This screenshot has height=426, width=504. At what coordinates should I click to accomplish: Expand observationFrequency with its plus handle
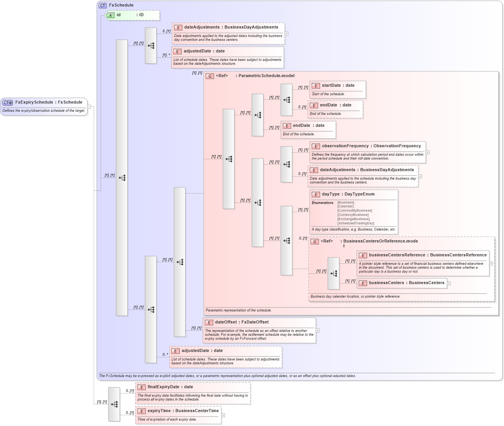[x=428, y=153]
